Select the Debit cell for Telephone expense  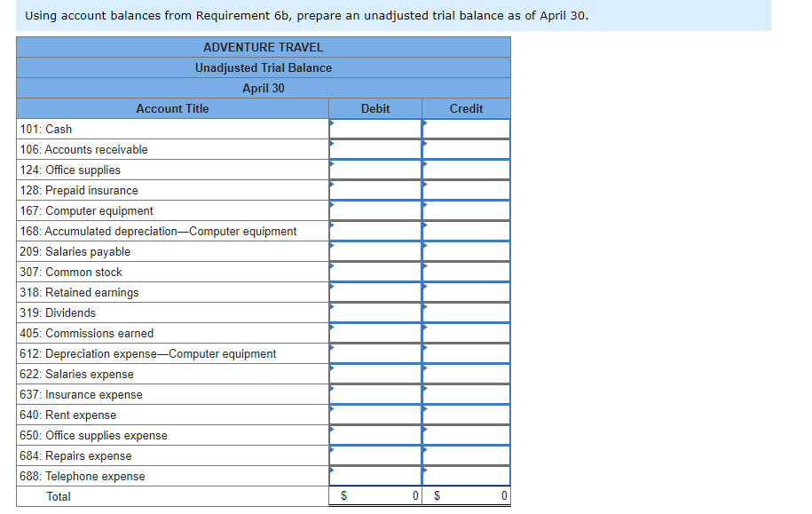point(374,476)
